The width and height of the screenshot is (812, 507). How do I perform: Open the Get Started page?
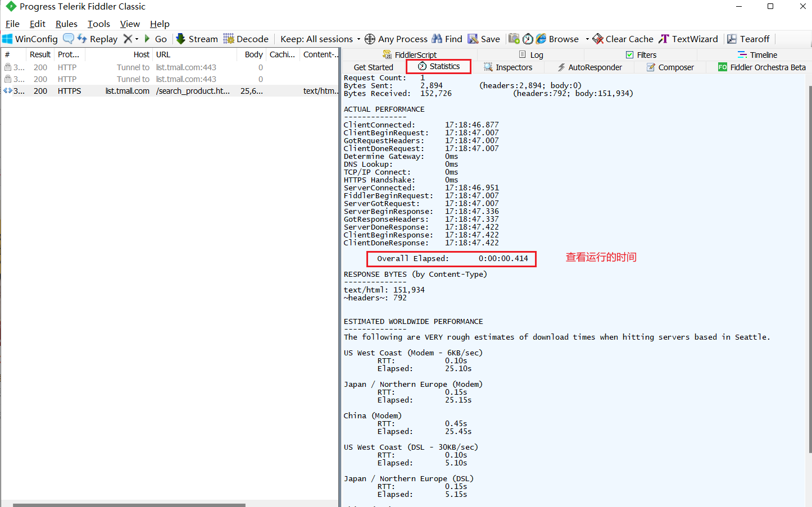click(373, 67)
